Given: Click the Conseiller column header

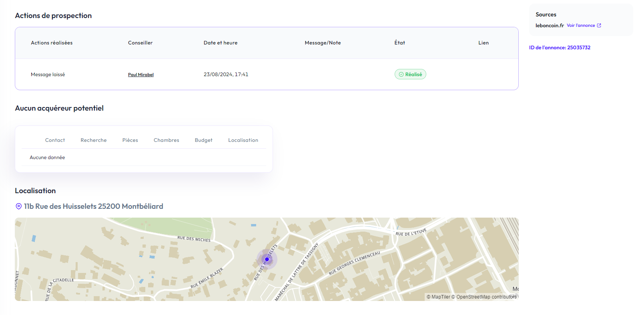Looking at the screenshot, I should 140,43.
